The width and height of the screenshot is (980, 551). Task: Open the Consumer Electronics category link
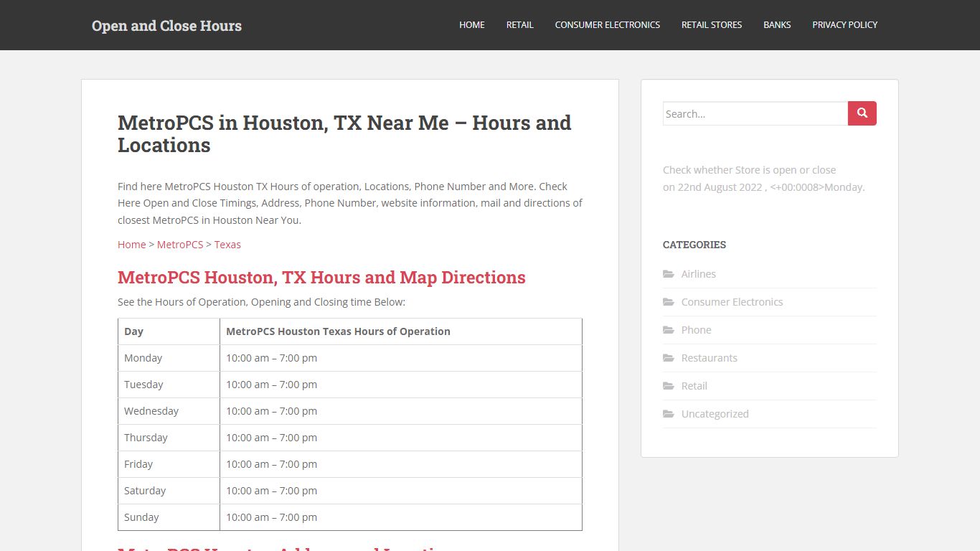click(x=732, y=302)
